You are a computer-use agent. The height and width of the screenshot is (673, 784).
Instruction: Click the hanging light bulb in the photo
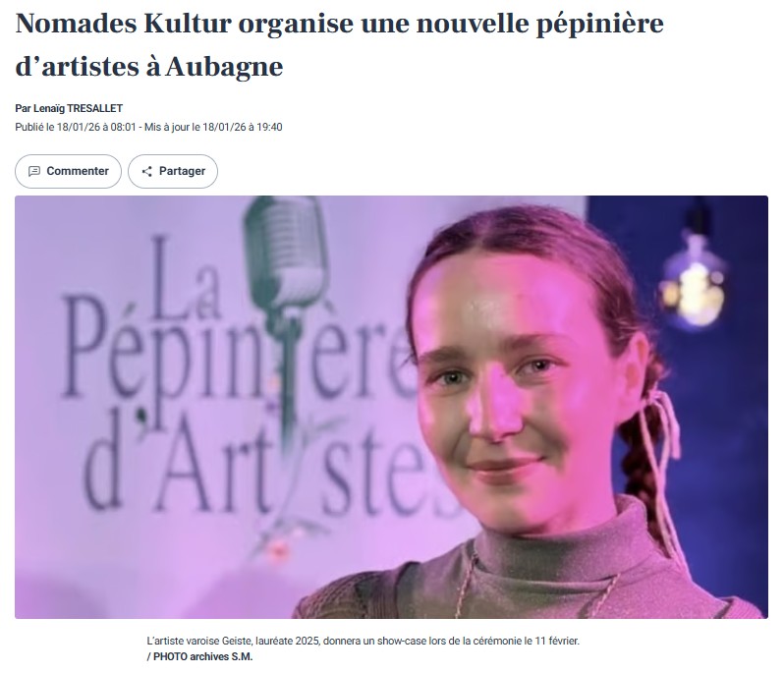point(694,284)
